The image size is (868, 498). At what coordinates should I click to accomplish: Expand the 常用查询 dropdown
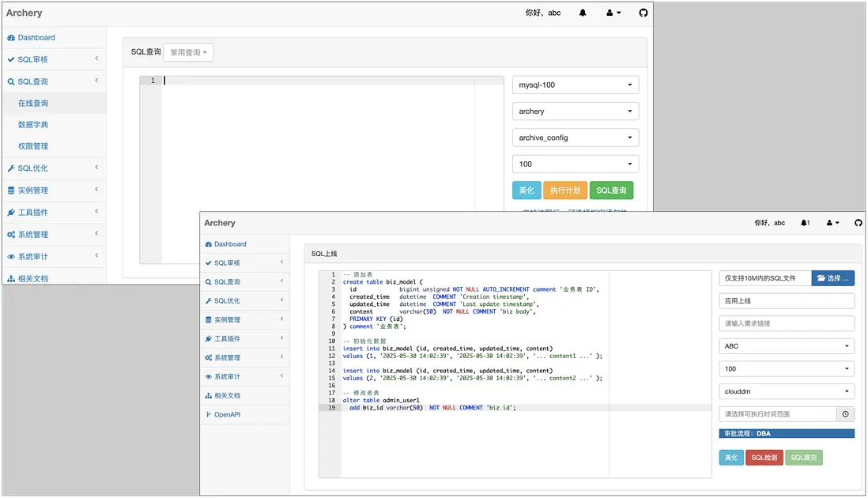(x=188, y=53)
